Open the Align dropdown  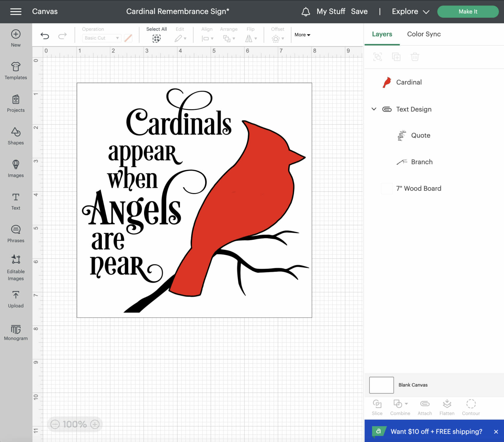point(207,38)
